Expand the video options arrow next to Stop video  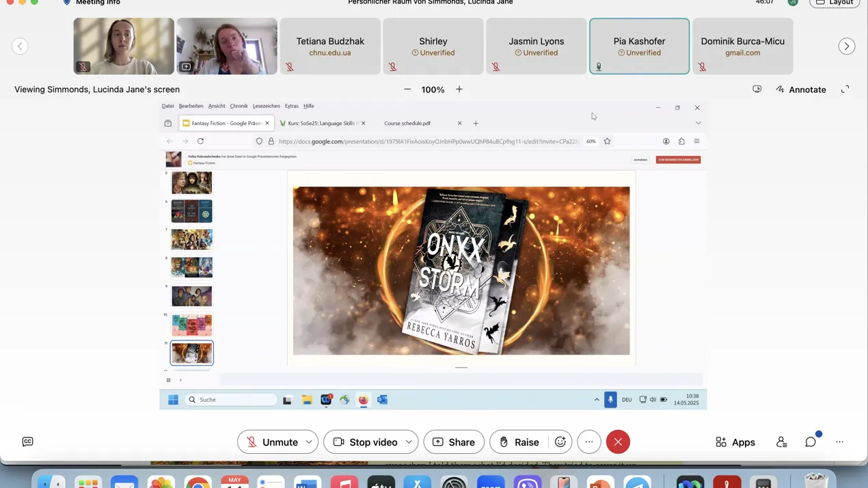[409, 442]
